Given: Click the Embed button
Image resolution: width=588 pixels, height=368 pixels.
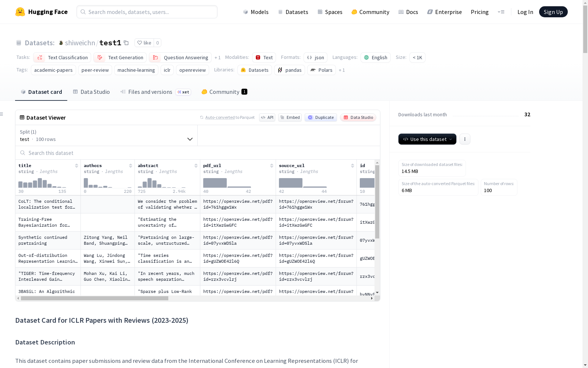Looking at the screenshot, I should pyautogui.click(x=290, y=117).
